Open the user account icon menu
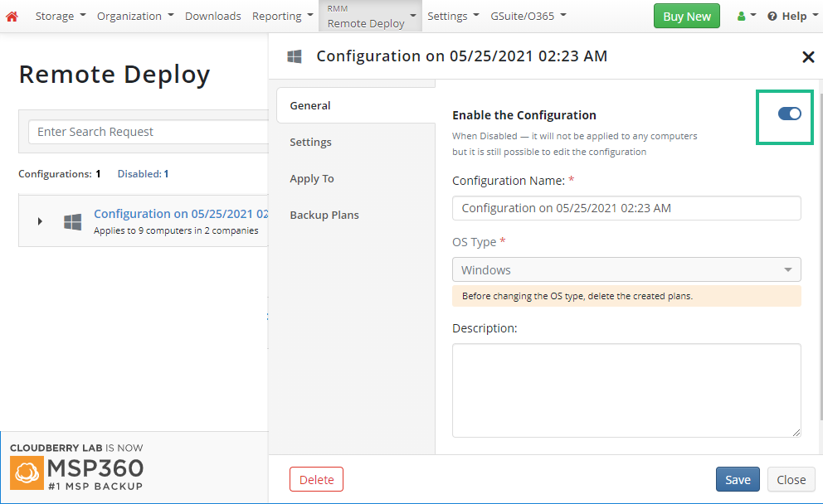 pyautogui.click(x=746, y=17)
